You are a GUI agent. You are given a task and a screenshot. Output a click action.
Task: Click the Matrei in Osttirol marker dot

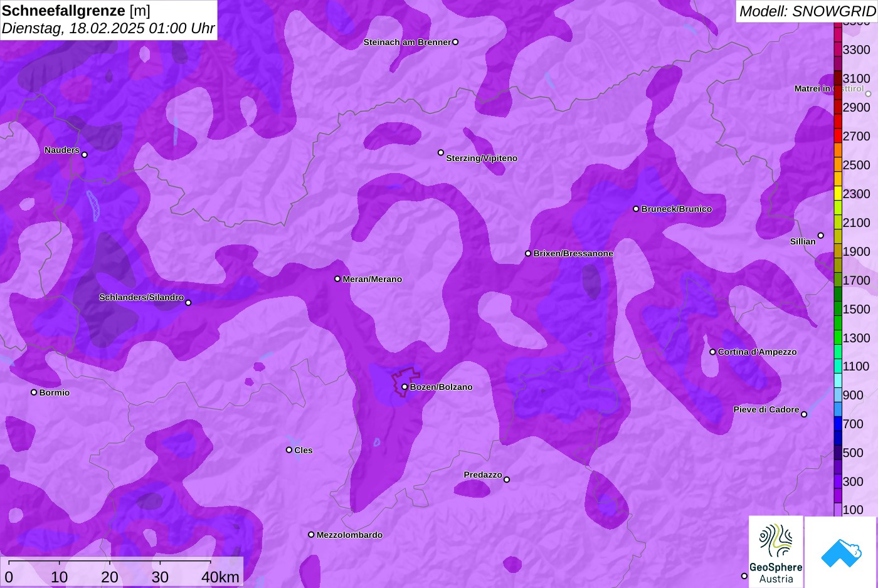pos(869,94)
